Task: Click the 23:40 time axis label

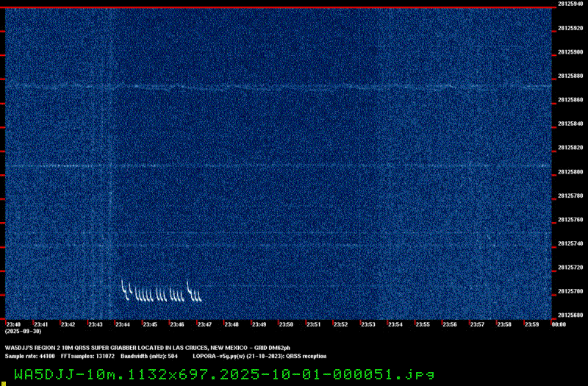Action: coord(13,324)
